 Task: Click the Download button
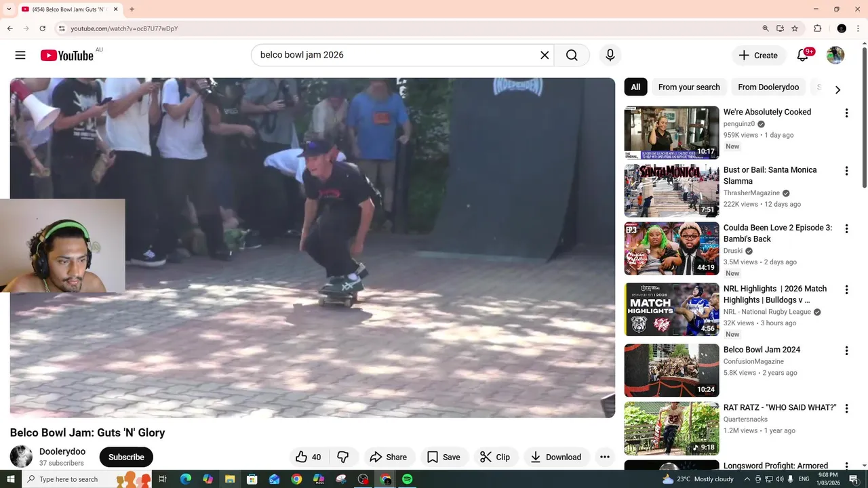pos(555,457)
